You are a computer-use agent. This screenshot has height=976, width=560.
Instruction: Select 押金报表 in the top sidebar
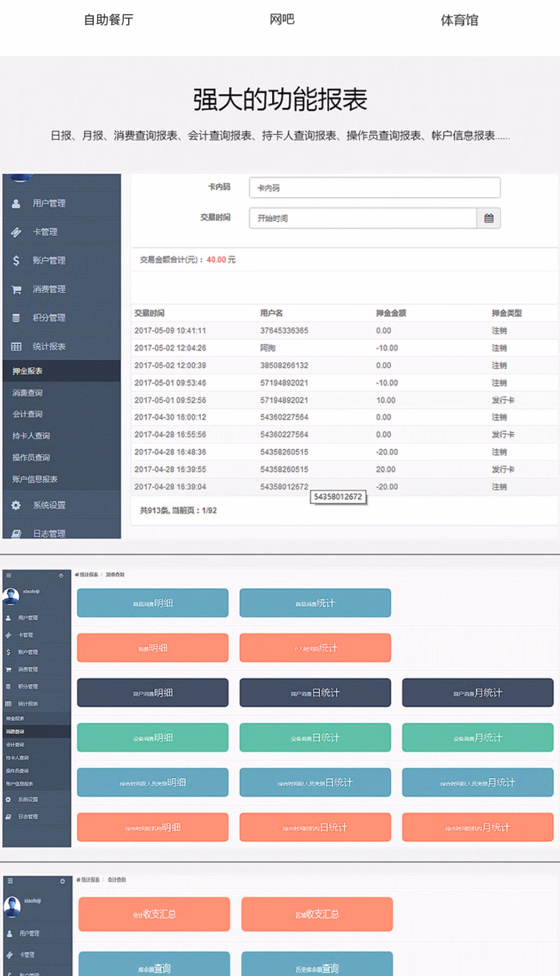point(28,371)
